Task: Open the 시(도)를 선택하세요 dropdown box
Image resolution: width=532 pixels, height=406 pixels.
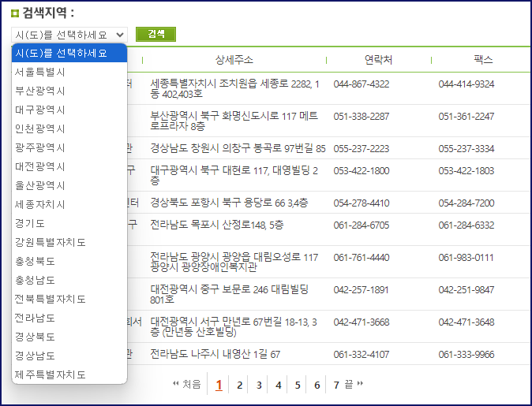Action: coord(69,35)
